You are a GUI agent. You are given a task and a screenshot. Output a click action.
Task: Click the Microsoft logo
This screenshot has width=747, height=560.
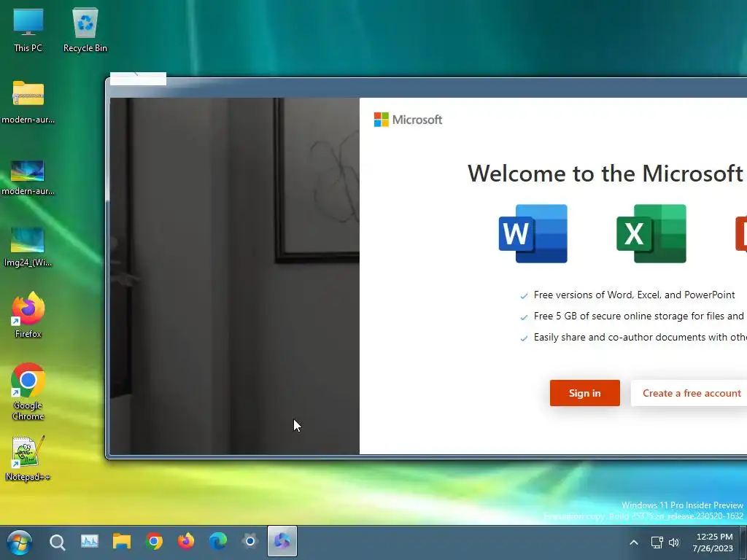tap(408, 120)
